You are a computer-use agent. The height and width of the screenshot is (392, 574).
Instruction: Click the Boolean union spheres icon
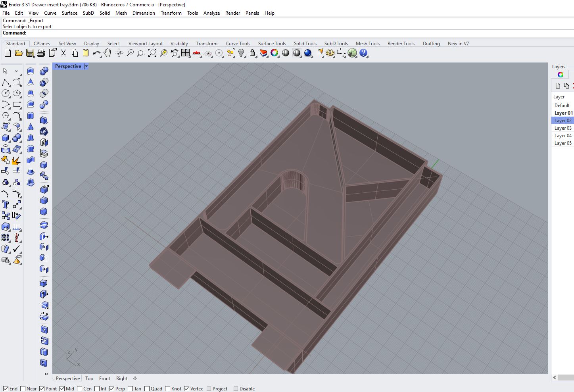click(x=44, y=71)
